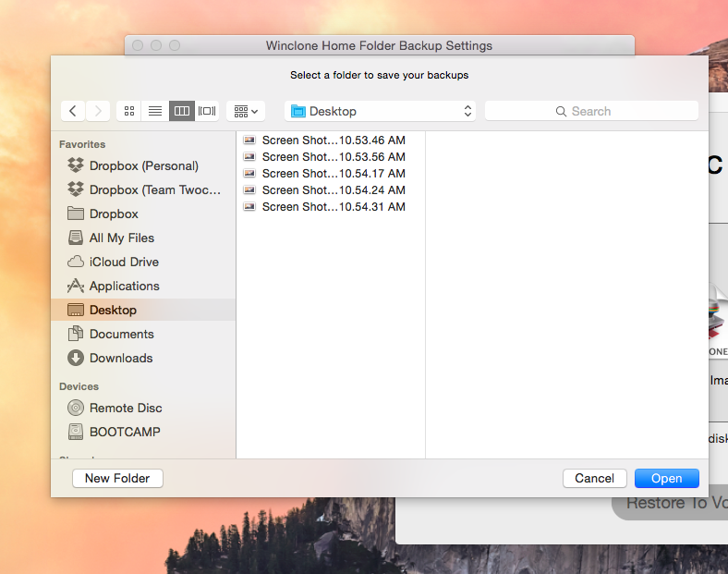Click the Downloads arrow icon
Viewport: 728px width, 574px height.
(76, 358)
